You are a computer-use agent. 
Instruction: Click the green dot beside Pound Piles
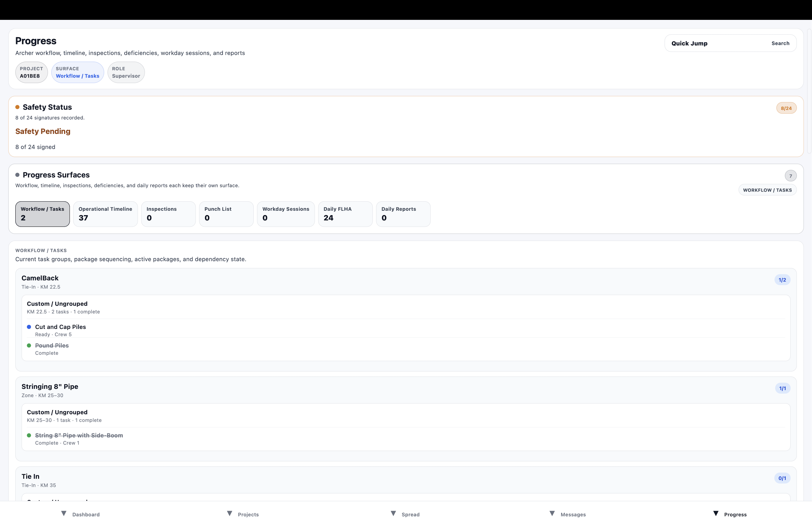[29, 345]
